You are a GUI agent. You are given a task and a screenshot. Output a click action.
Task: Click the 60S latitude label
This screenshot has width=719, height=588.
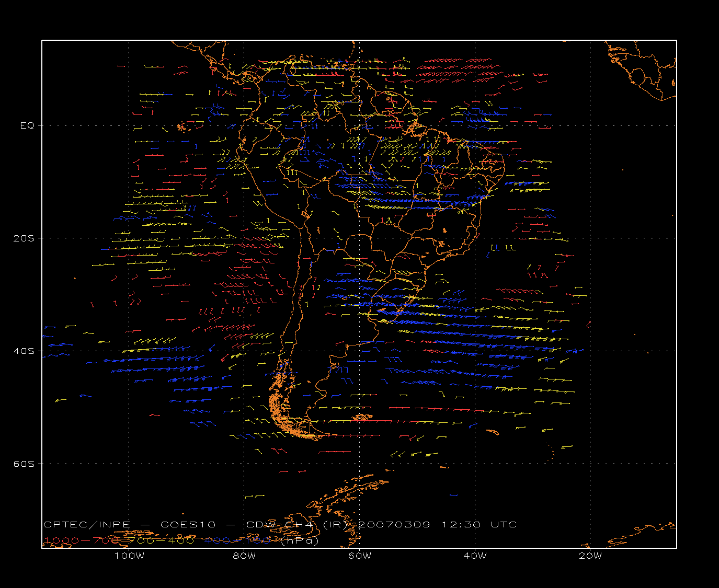25,464
